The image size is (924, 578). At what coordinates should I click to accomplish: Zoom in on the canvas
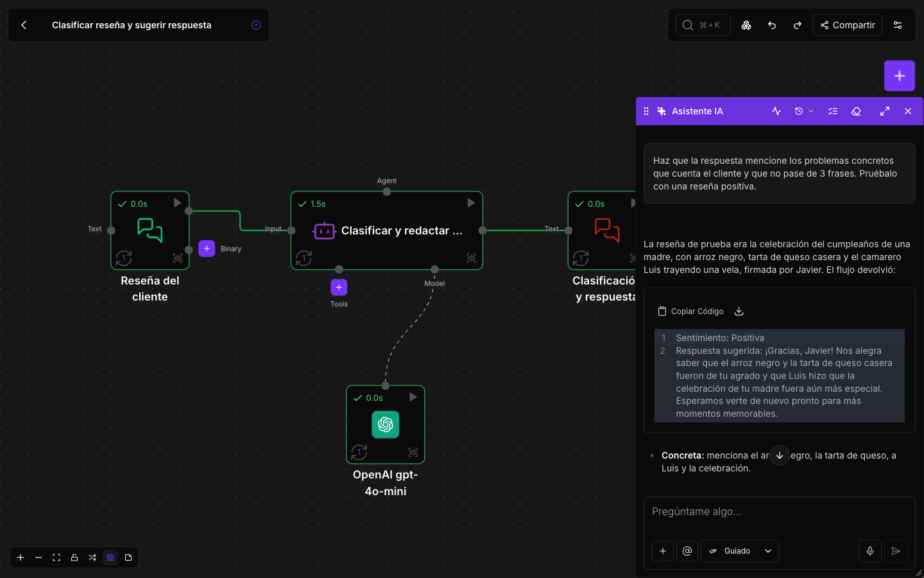click(x=21, y=557)
